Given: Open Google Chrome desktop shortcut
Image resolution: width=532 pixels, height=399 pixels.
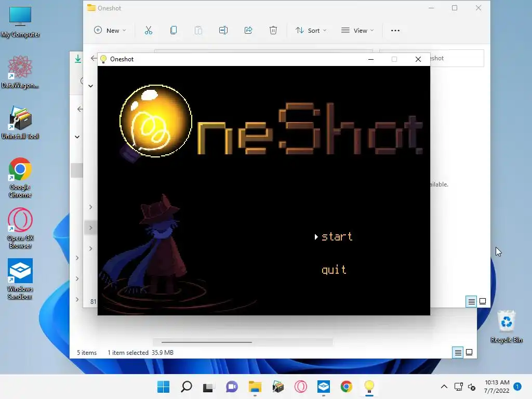Looking at the screenshot, I should coord(20,178).
